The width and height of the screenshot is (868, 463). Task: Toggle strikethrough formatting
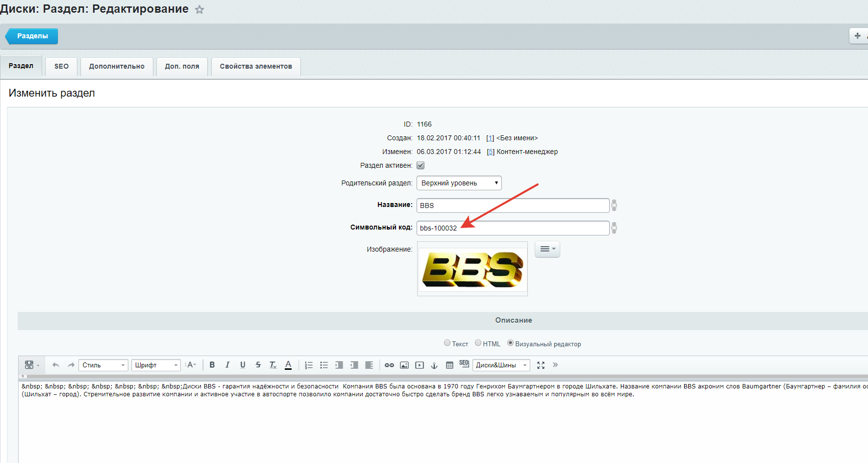(x=258, y=365)
